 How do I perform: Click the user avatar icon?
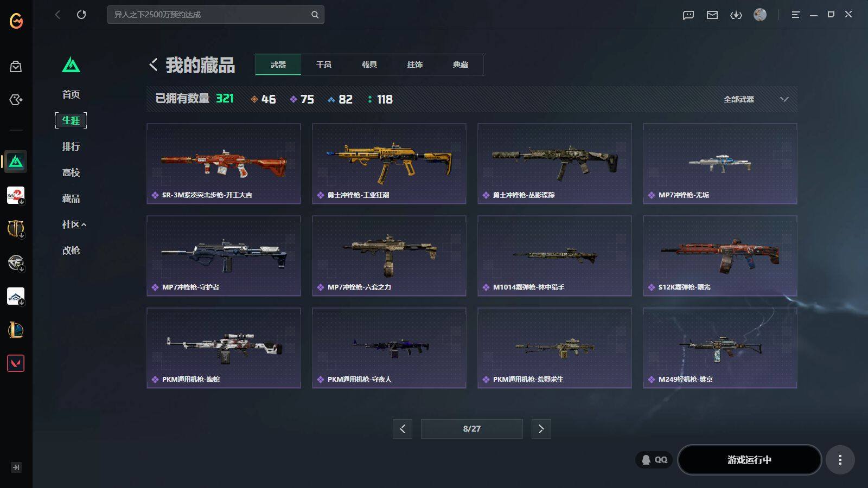click(x=760, y=15)
